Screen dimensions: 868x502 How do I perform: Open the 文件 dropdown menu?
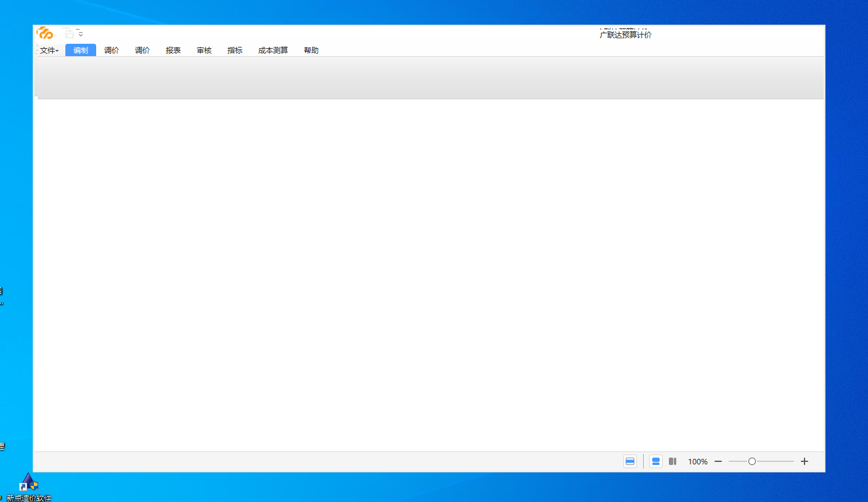click(49, 51)
